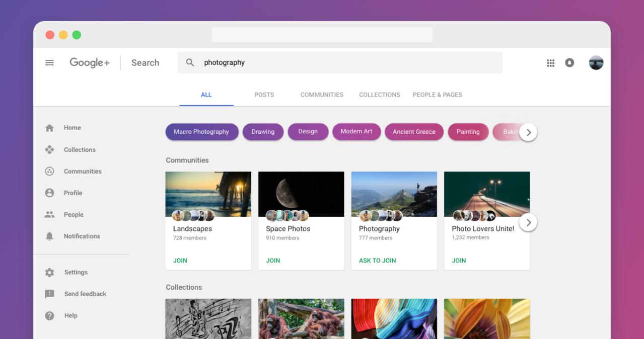Click the Home icon in sidebar
Viewport: 644px width, 339px height.
(x=49, y=128)
